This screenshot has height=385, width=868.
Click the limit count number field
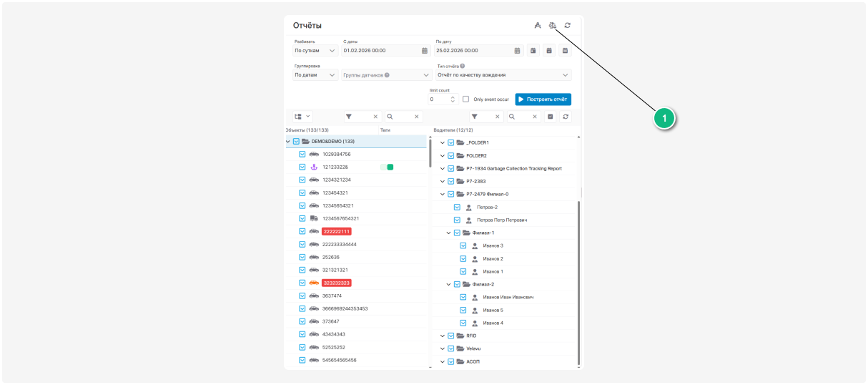pyautogui.click(x=438, y=99)
